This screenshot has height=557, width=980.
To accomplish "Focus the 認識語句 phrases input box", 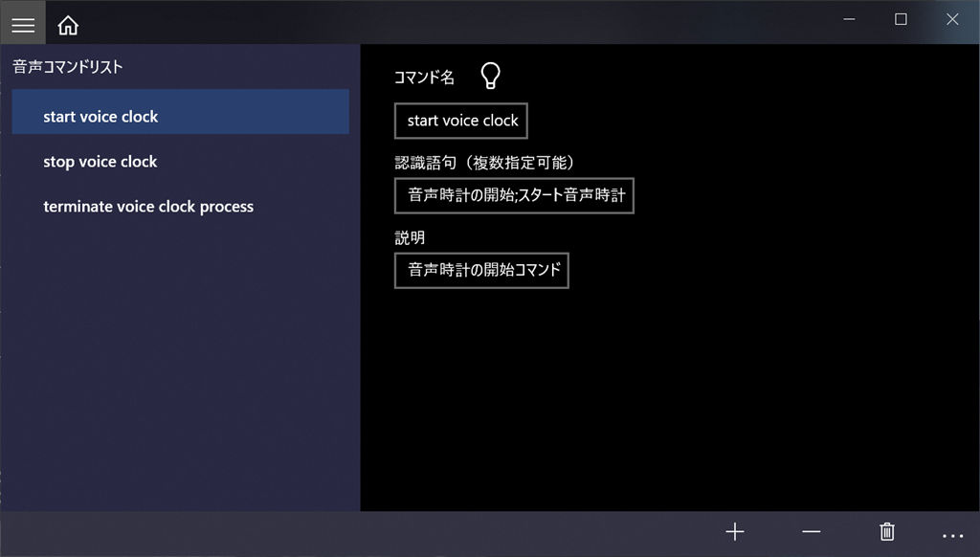I will 514,195.
